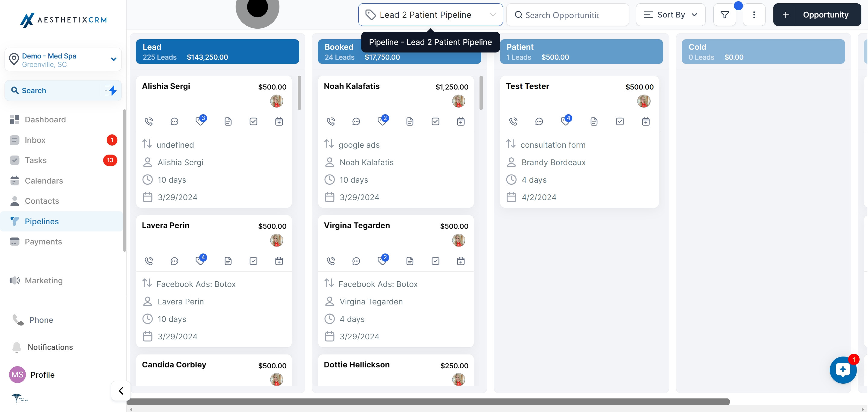Focus the Search Opportunities field
This screenshot has width=868, height=412.
568,15
